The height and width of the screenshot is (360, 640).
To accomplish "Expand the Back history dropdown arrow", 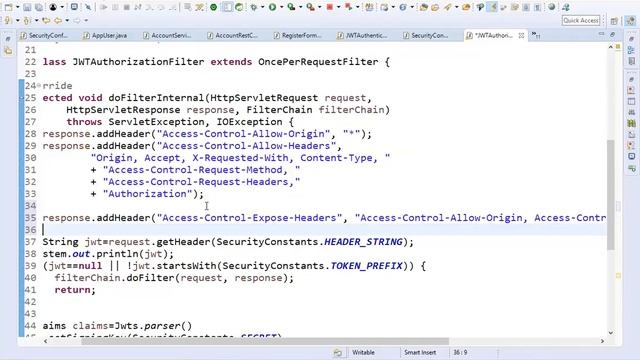I will point(67,20).
